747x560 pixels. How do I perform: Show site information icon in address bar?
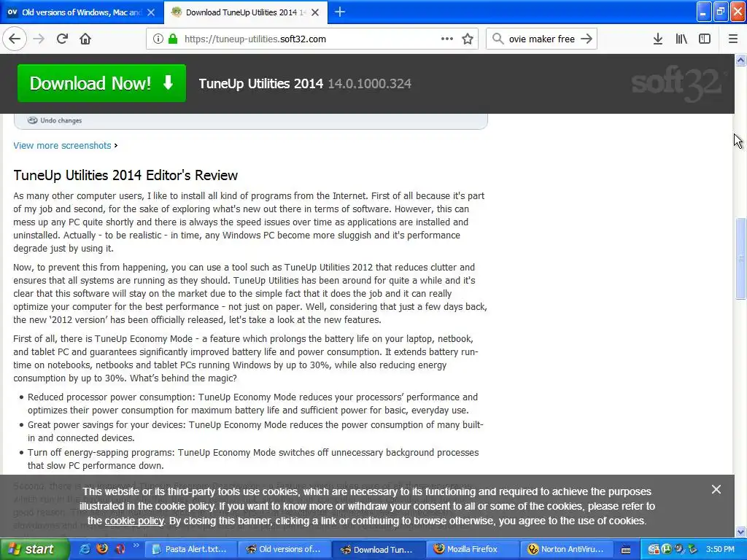click(x=158, y=39)
